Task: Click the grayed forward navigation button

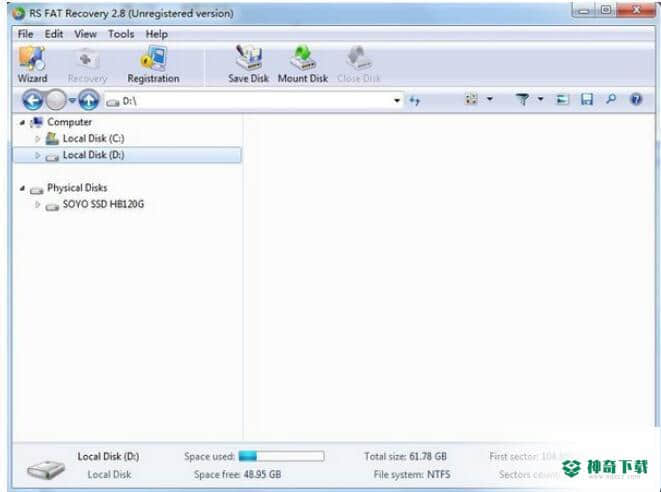Action: pos(56,100)
